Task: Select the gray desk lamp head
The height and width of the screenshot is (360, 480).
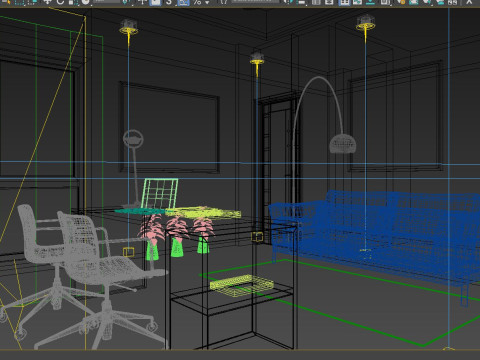Action: pos(133,138)
